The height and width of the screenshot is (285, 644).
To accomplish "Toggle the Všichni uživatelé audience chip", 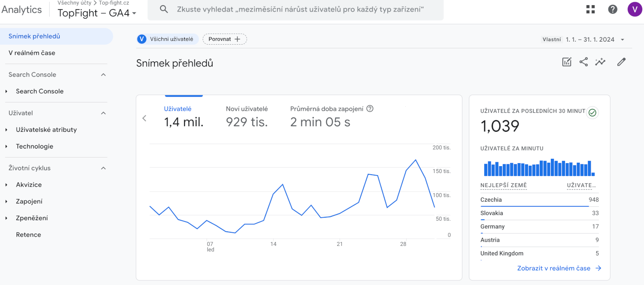I will coord(167,39).
